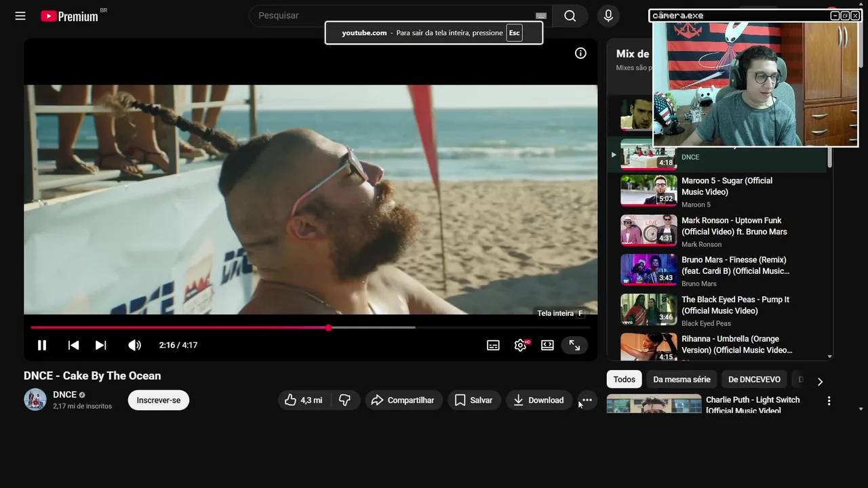Open Rihanna - Umbrella title in playlist

(736, 344)
